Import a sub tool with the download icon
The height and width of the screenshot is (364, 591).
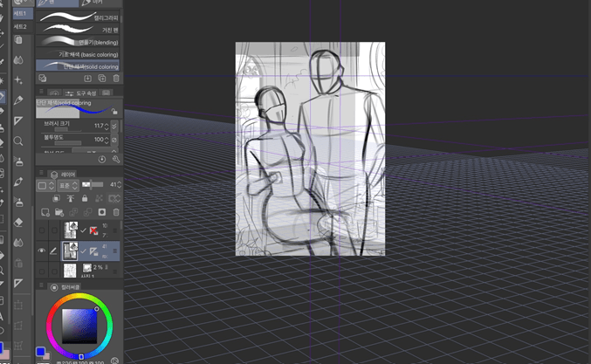pos(87,79)
